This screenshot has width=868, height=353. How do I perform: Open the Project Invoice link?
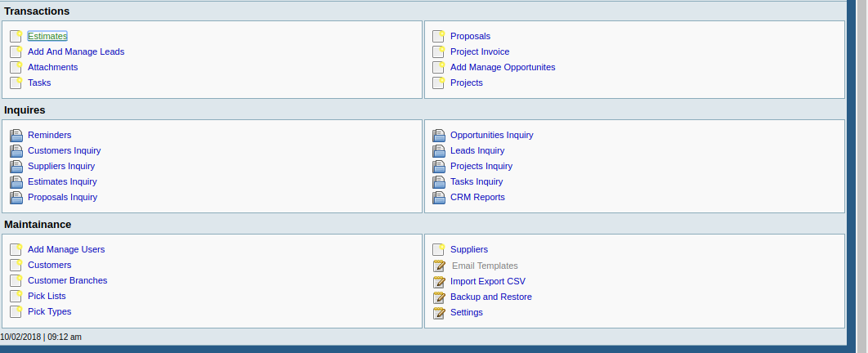point(480,51)
